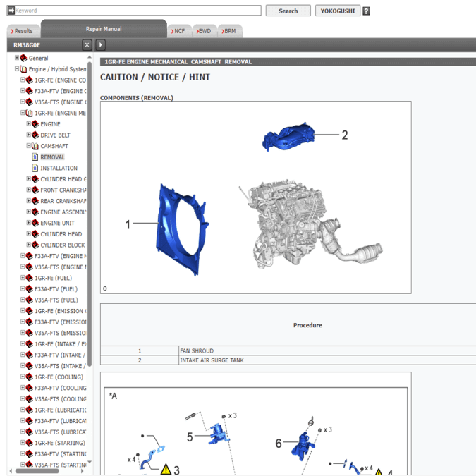Click the YOKOGUSHI button
The width and height of the screenshot is (476, 476).
(337, 11)
